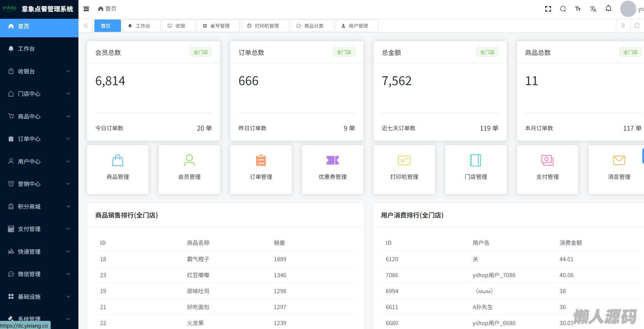
Task: Click the 门店管理 shortcut card
Action: (x=475, y=169)
